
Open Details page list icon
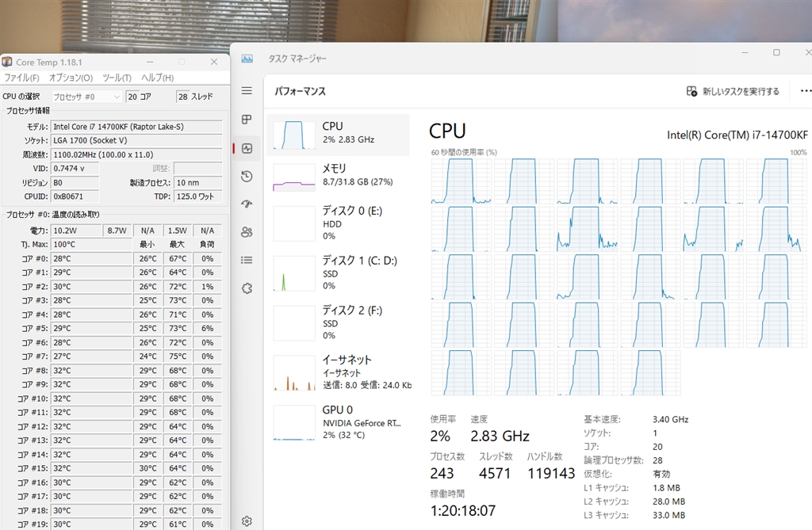click(x=247, y=260)
